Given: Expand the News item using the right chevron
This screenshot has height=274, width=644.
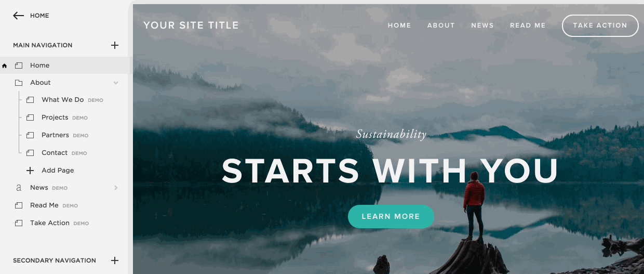Looking at the screenshot, I should (x=116, y=188).
